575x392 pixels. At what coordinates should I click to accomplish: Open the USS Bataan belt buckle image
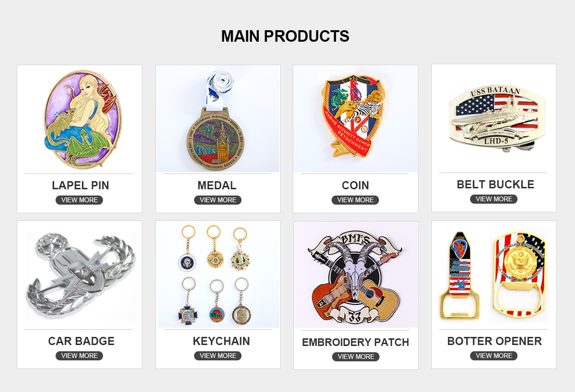pos(494,118)
